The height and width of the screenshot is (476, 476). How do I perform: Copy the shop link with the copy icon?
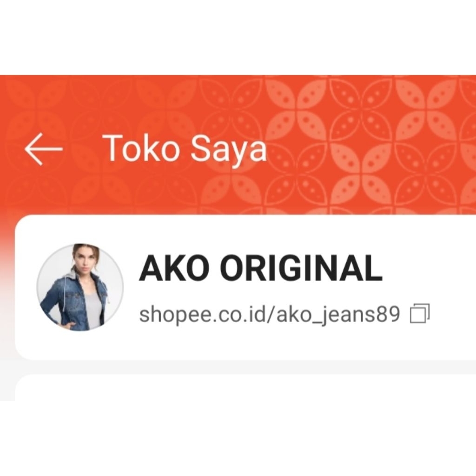(420, 313)
